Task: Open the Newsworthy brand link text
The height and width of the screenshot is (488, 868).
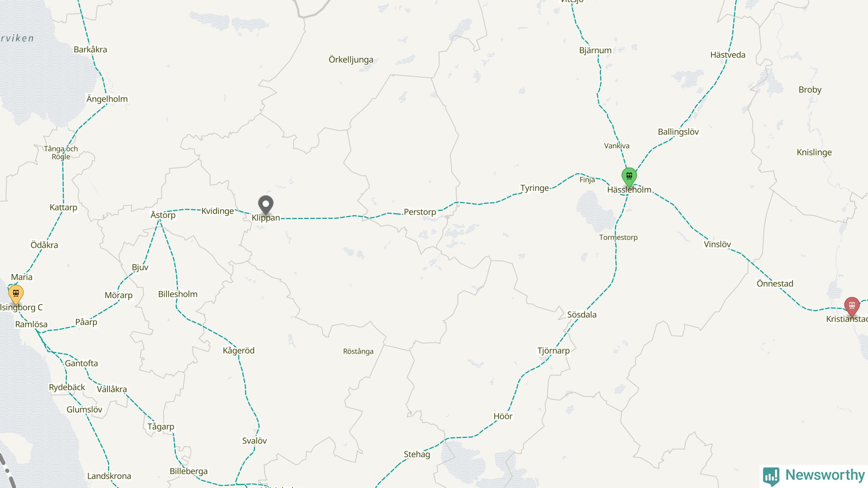Action: [x=825, y=475]
